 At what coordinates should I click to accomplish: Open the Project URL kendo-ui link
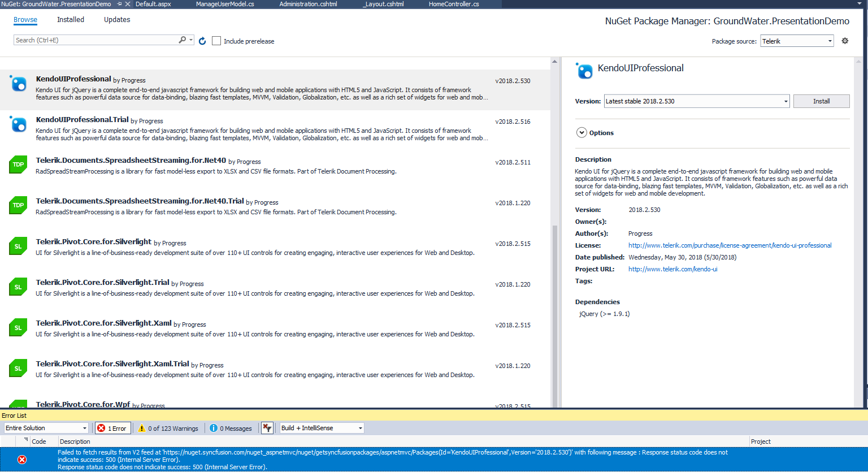(x=672, y=269)
